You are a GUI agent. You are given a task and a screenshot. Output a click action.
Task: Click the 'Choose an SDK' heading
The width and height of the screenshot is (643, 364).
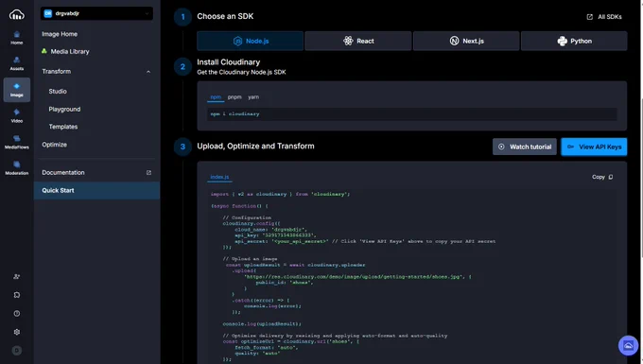(225, 16)
